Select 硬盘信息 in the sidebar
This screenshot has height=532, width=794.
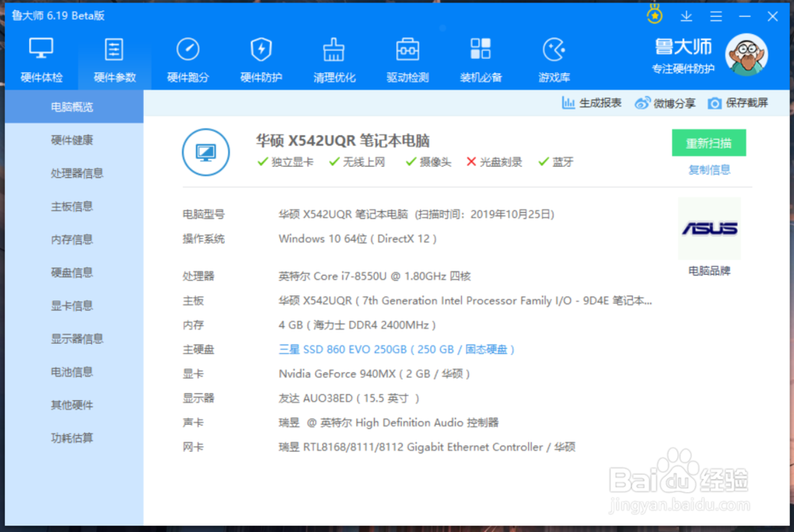(x=74, y=272)
